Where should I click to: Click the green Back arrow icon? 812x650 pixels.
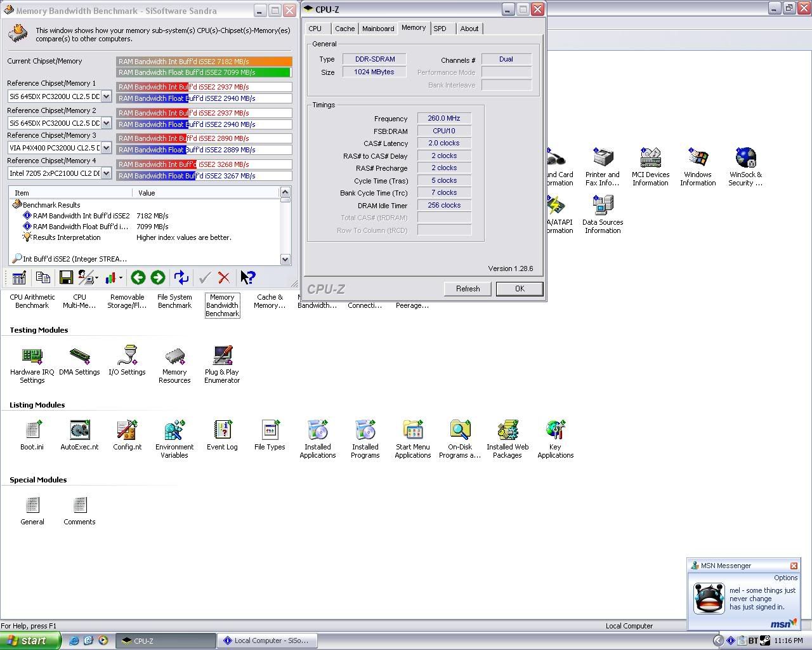(138, 277)
